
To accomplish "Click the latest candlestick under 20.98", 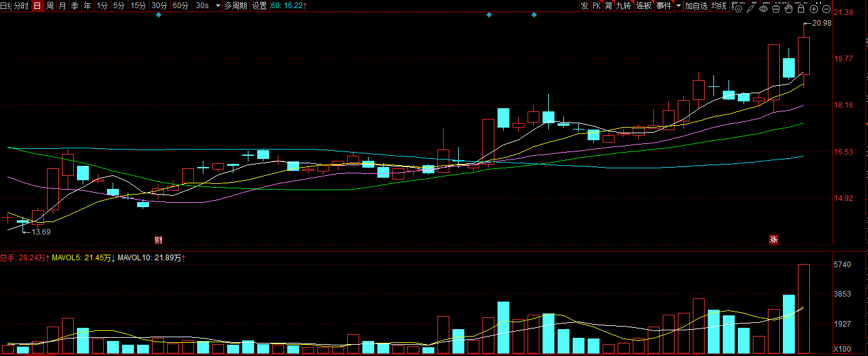I will 804,56.
